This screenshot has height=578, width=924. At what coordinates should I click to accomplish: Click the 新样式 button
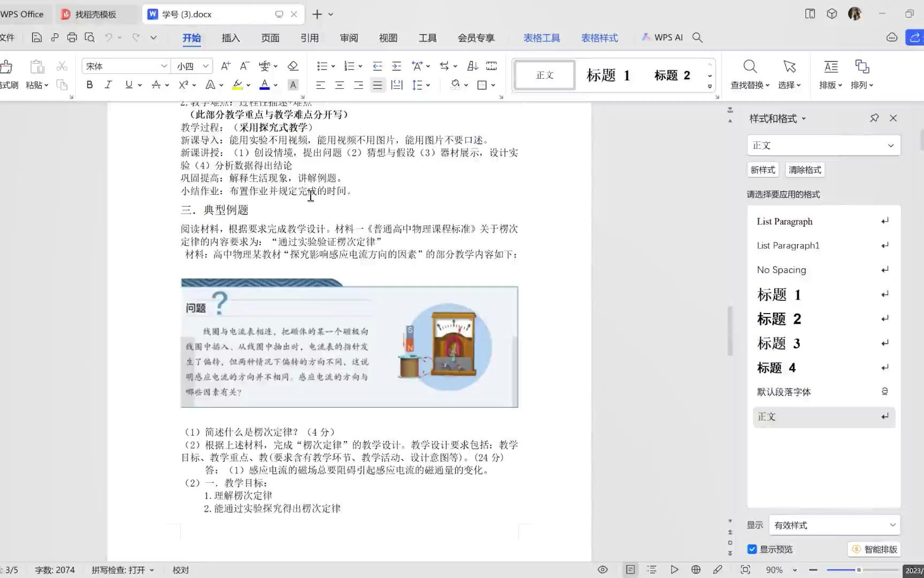(763, 170)
